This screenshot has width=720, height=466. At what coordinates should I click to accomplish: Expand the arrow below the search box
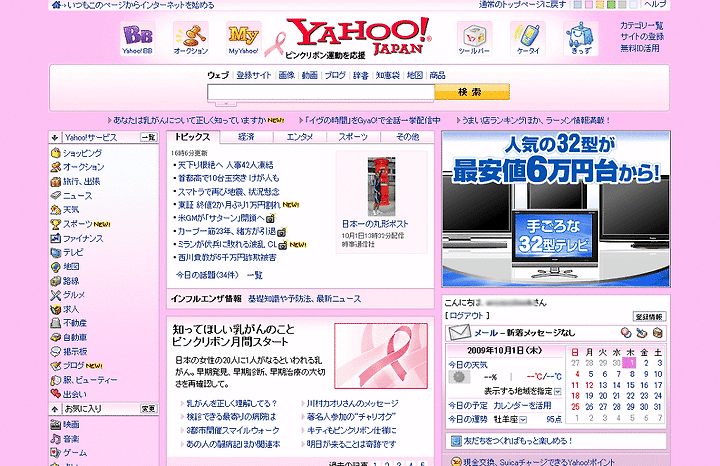coord(225,104)
